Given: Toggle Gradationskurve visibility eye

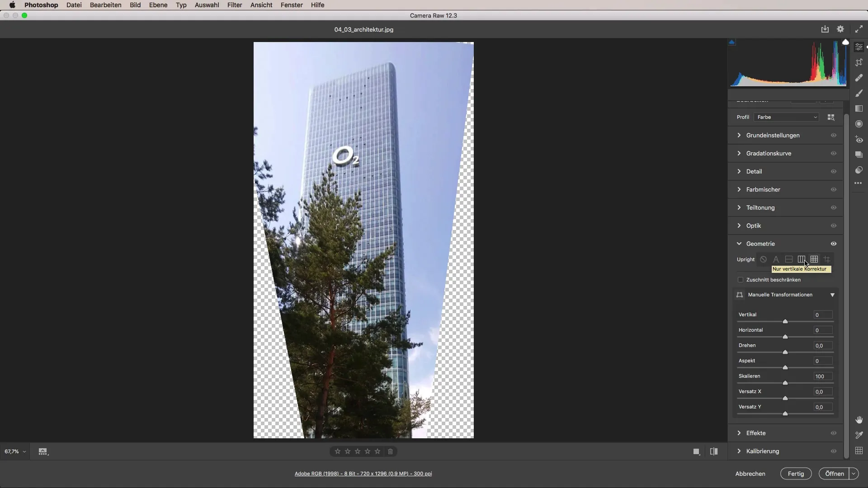Looking at the screenshot, I should click(x=834, y=153).
